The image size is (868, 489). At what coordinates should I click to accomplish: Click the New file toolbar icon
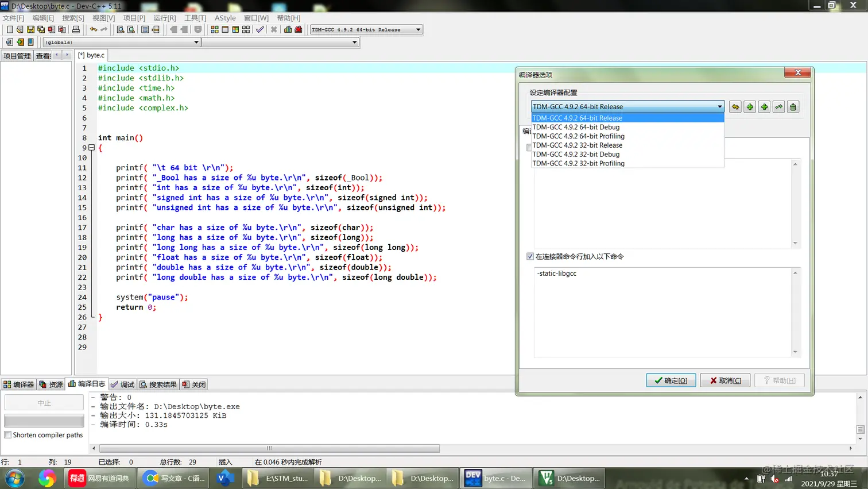pos(9,30)
